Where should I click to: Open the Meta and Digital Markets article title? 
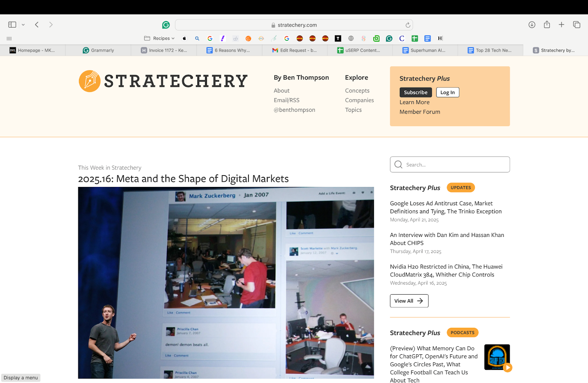pos(183,179)
